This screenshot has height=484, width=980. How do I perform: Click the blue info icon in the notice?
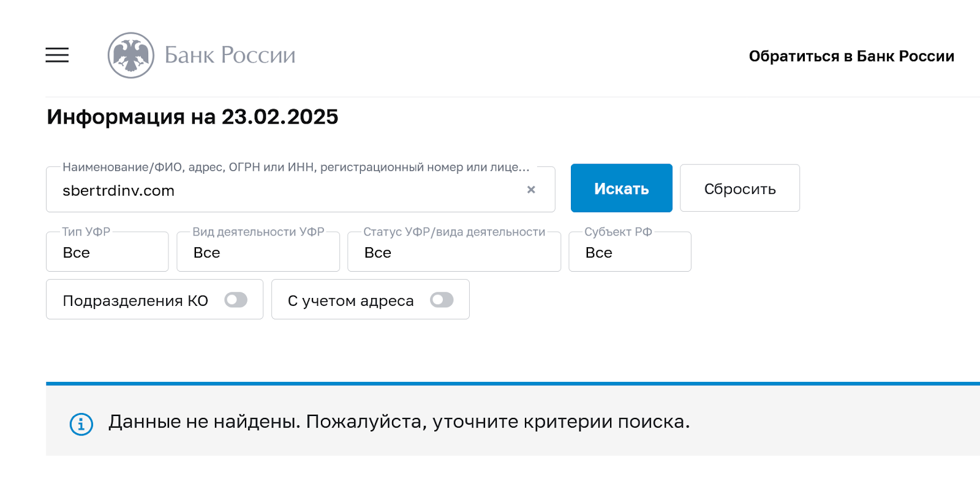pyautogui.click(x=81, y=424)
